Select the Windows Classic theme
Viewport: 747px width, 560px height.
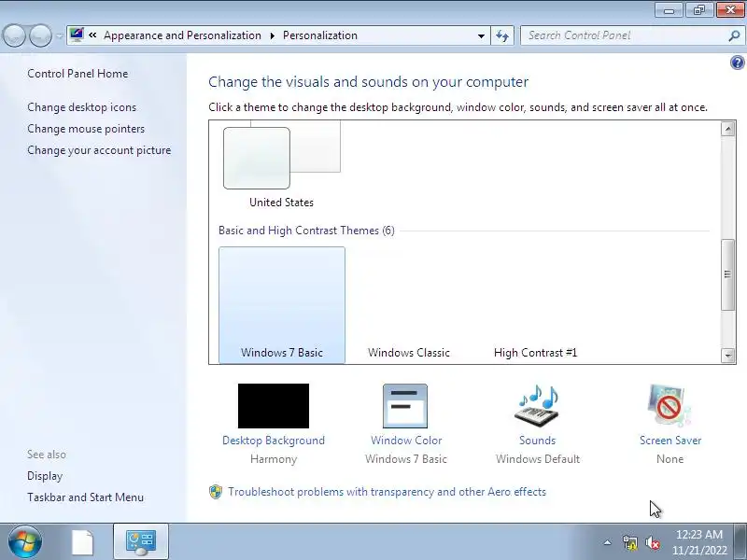[x=409, y=305]
